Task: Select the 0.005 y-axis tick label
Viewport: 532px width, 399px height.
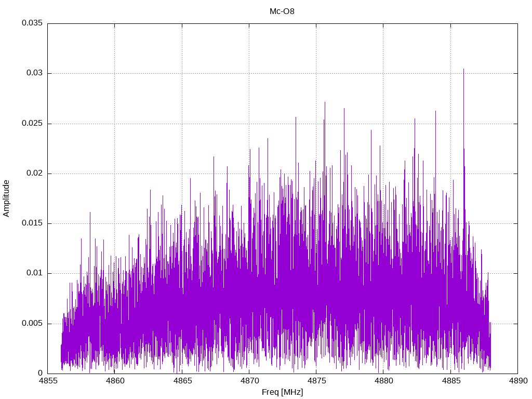Action: (x=32, y=324)
